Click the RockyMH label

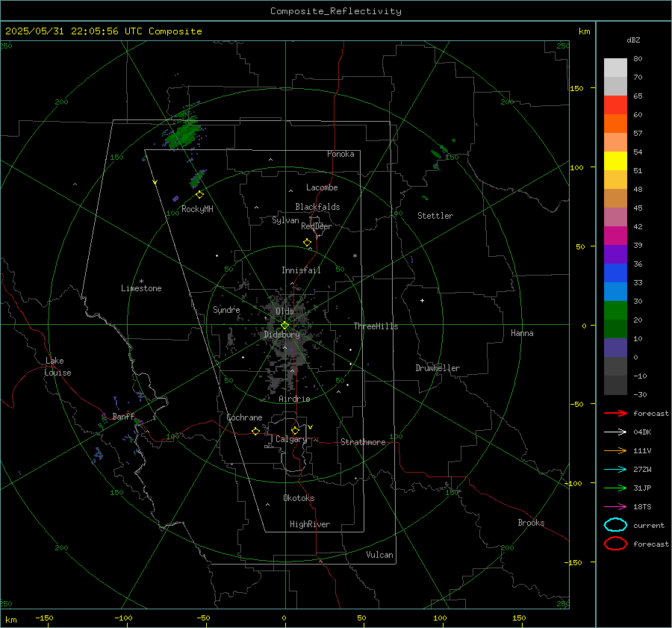197,209
